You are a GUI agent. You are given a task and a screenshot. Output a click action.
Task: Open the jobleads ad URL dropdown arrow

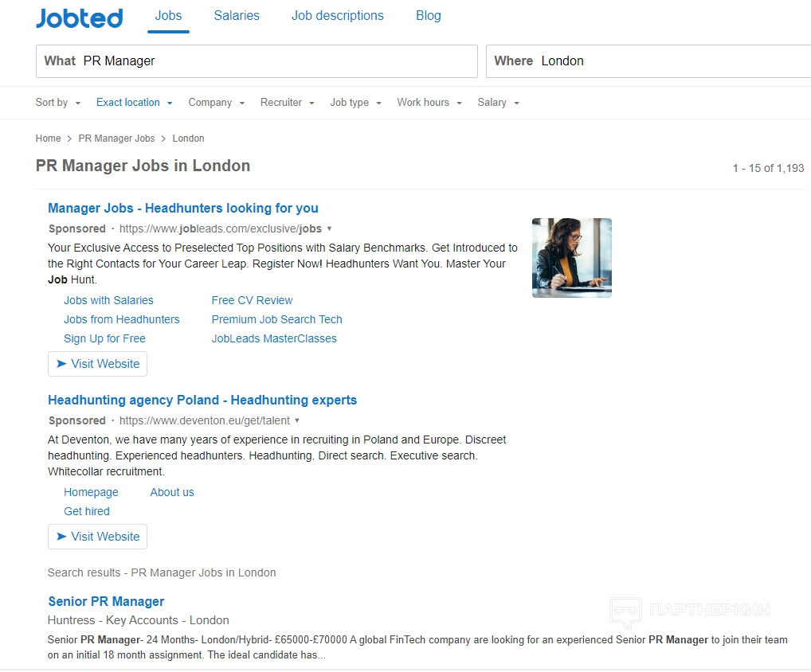(330, 229)
